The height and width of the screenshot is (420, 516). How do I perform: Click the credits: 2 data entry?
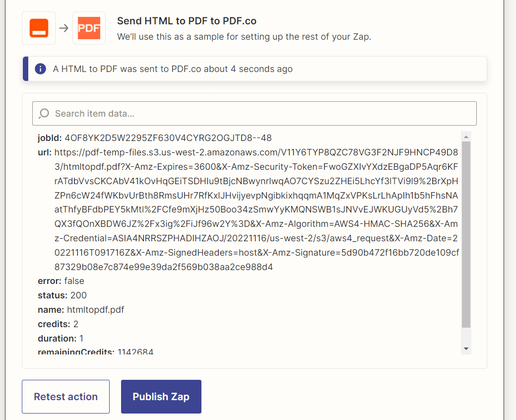[x=65, y=324]
